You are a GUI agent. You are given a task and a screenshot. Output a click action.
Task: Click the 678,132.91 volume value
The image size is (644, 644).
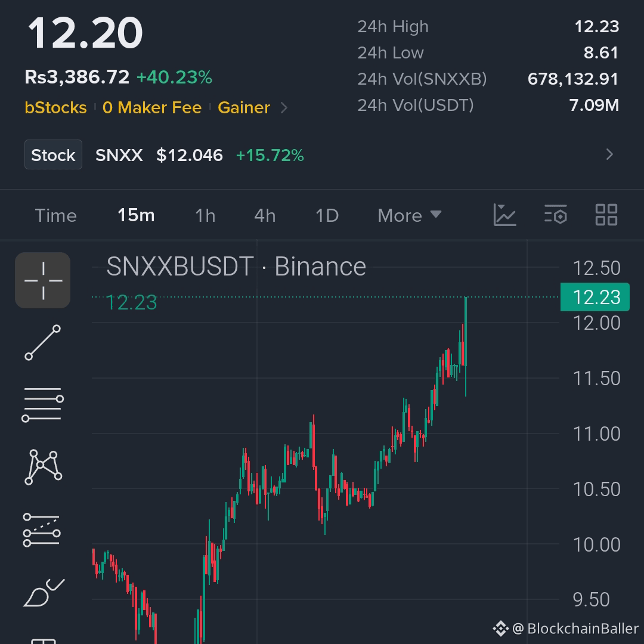(573, 79)
